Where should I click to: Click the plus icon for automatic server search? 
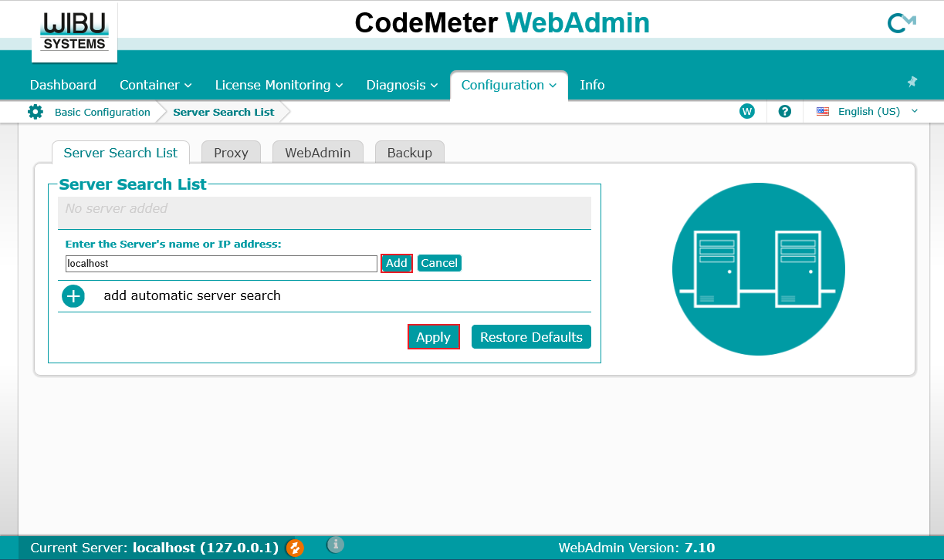click(x=73, y=296)
